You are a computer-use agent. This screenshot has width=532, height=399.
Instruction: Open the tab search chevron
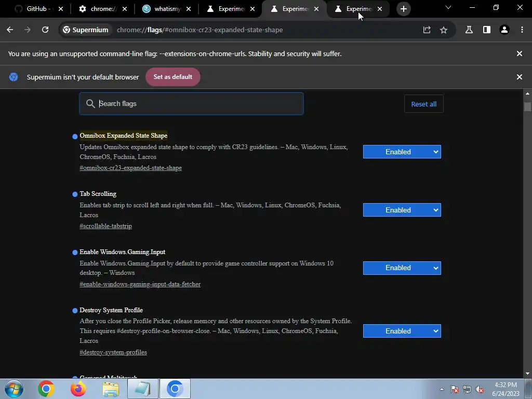tap(448, 7)
